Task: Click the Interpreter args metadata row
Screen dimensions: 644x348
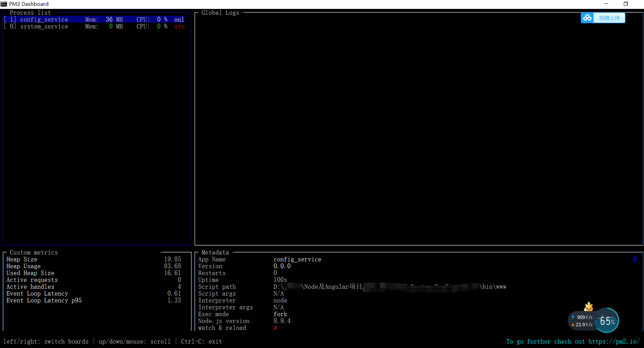Action: click(241, 307)
